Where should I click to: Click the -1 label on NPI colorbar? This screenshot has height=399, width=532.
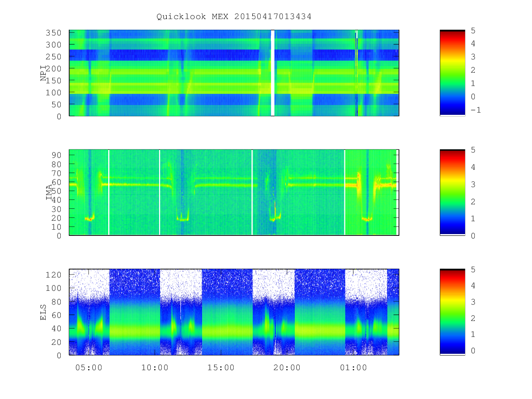tap(475, 110)
